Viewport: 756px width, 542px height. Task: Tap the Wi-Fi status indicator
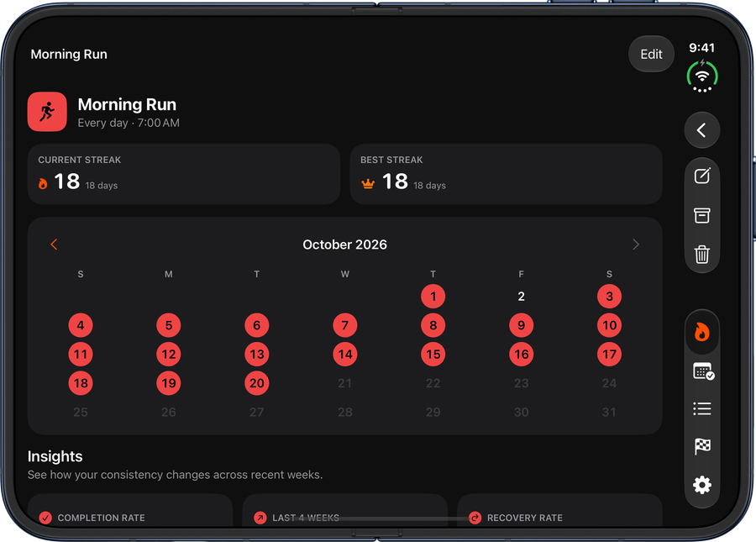(x=702, y=76)
